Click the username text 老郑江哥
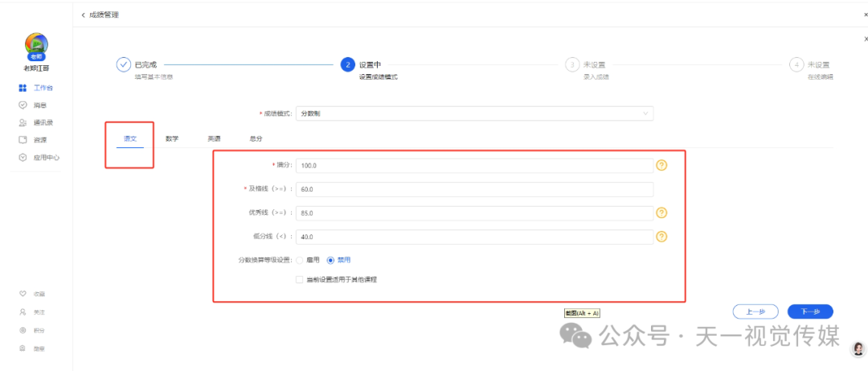Screen dimensions: 868x371 point(36,68)
